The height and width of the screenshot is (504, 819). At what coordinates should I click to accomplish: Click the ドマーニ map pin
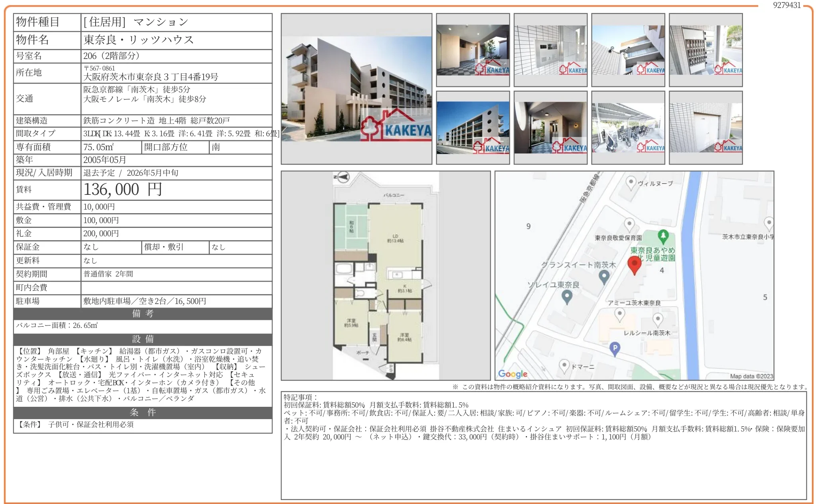(x=564, y=365)
